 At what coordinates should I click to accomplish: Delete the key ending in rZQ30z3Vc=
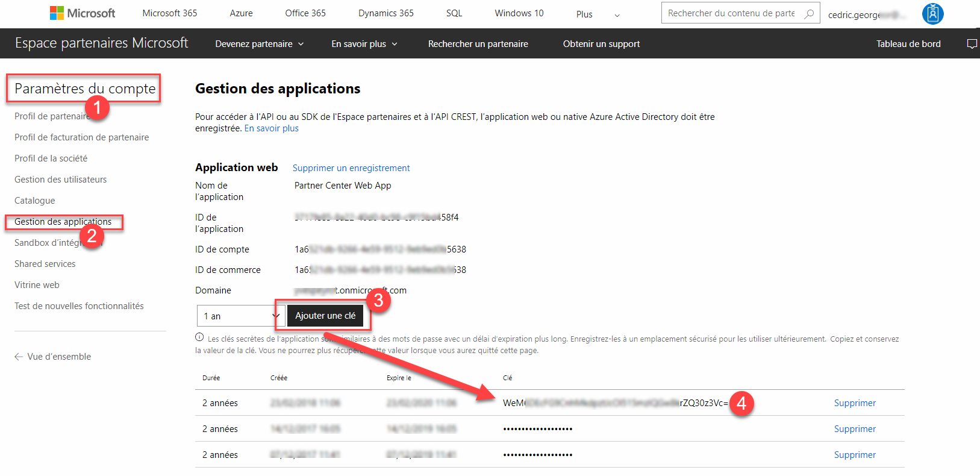(855, 403)
